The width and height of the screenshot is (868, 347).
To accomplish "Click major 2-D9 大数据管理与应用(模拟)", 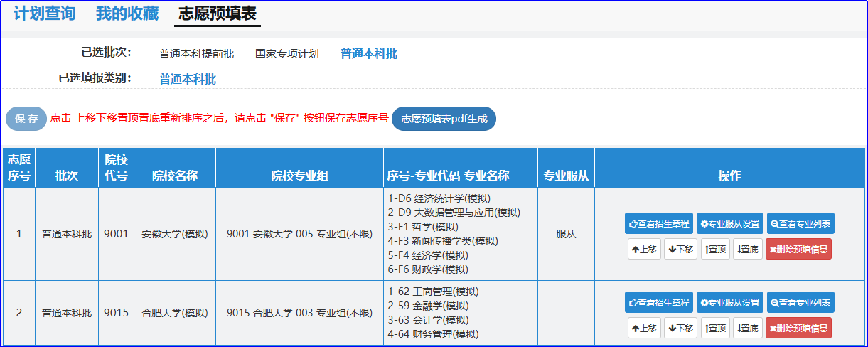I will [x=454, y=213].
